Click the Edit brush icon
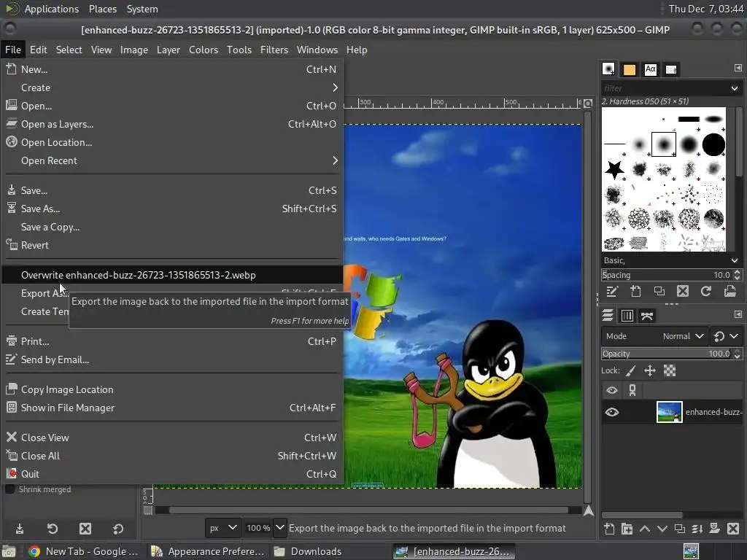This screenshot has width=747, height=560. tap(612, 292)
